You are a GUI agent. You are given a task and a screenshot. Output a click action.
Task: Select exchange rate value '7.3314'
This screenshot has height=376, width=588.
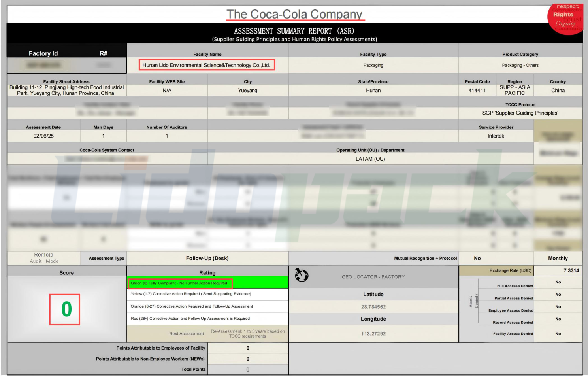pyautogui.click(x=571, y=270)
